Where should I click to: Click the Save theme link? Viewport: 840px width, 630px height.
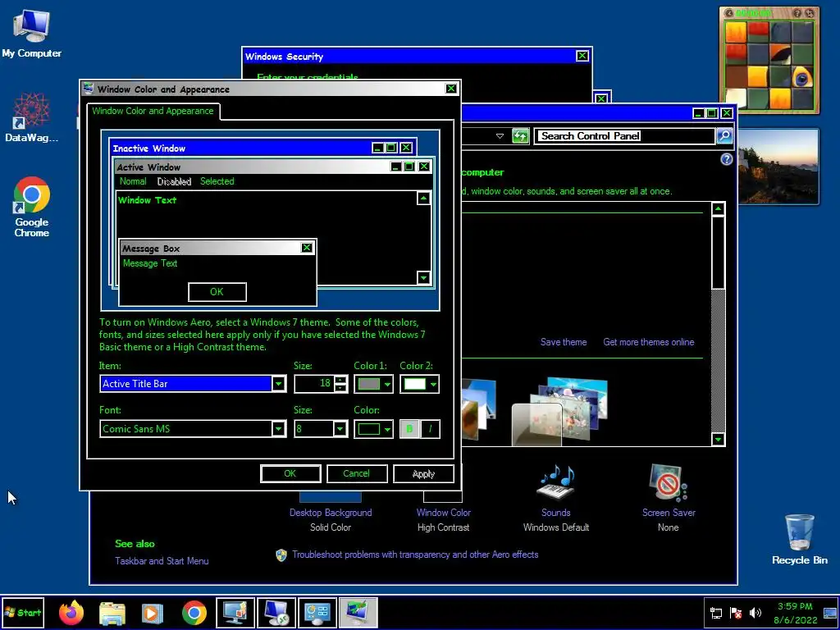point(564,342)
